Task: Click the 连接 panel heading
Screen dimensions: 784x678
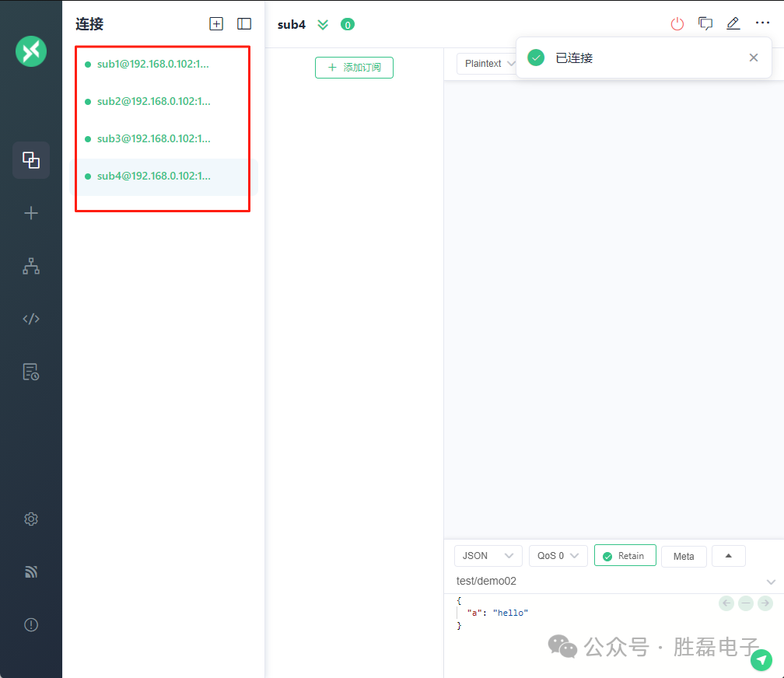Action: pos(89,24)
